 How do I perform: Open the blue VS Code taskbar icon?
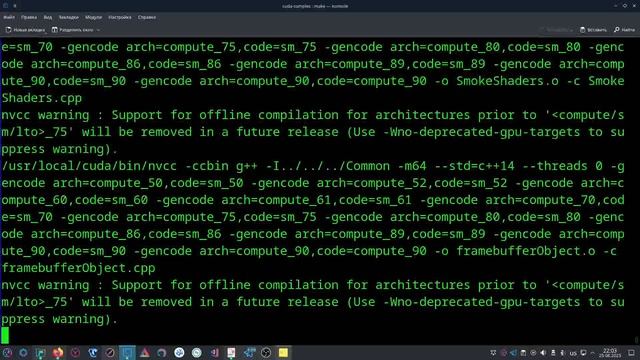(x=249, y=353)
